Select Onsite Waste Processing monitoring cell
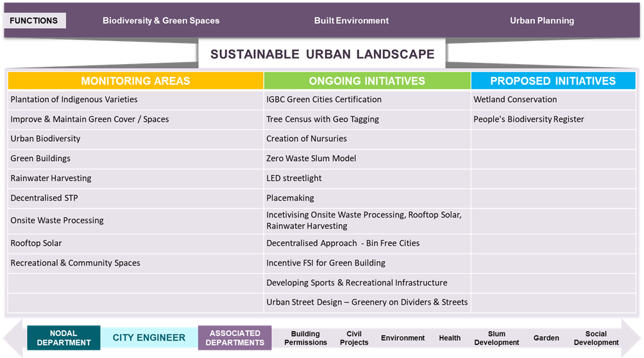The height and width of the screenshot is (358, 644). click(x=135, y=221)
